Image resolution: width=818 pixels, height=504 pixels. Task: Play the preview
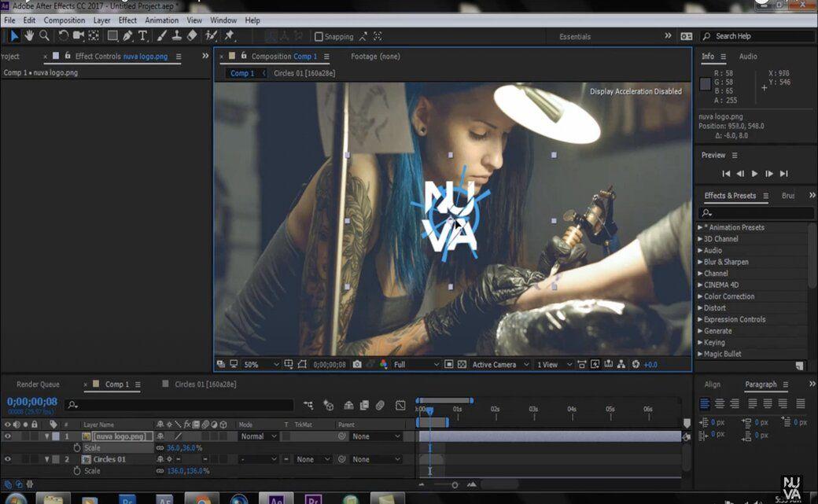[754, 173]
